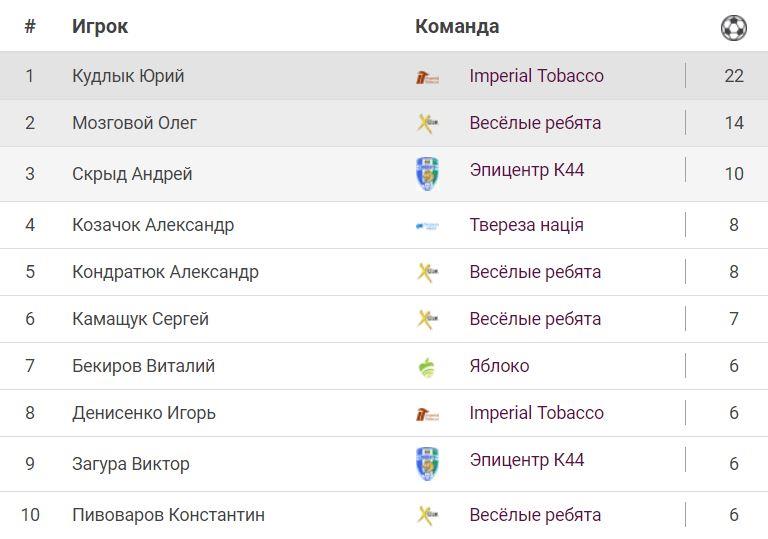Screen dimensions: 768x539
Task: Click Весёлые ребята logo beside Мозговой Олег
Action: pyautogui.click(x=427, y=124)
